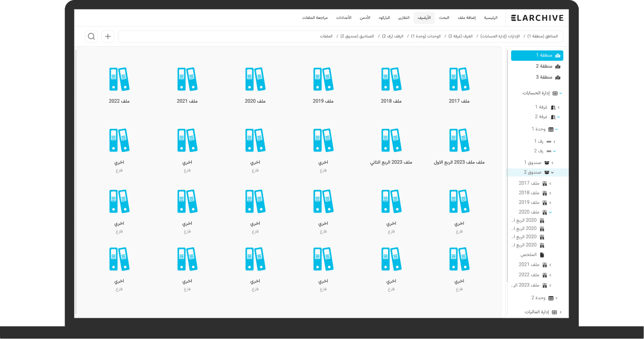Go to المناطق (منطقة 1) breadcrumb
The height and width of the screenshot is (339, 644).
click(542, 37)
